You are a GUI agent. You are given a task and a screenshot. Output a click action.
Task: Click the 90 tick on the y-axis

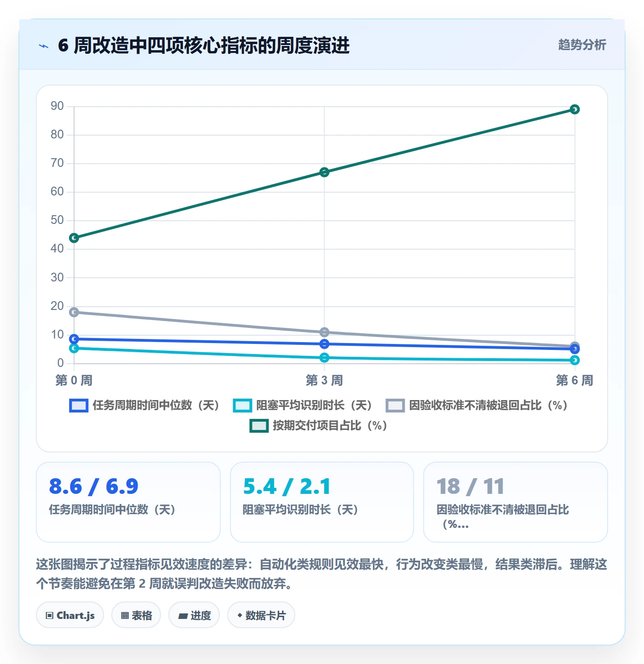(57, 106)
